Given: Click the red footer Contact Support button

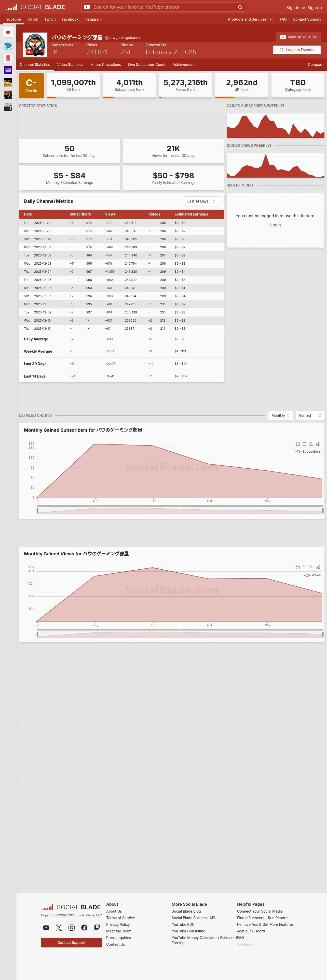Looking at the screenshot, I should [72, 942].
